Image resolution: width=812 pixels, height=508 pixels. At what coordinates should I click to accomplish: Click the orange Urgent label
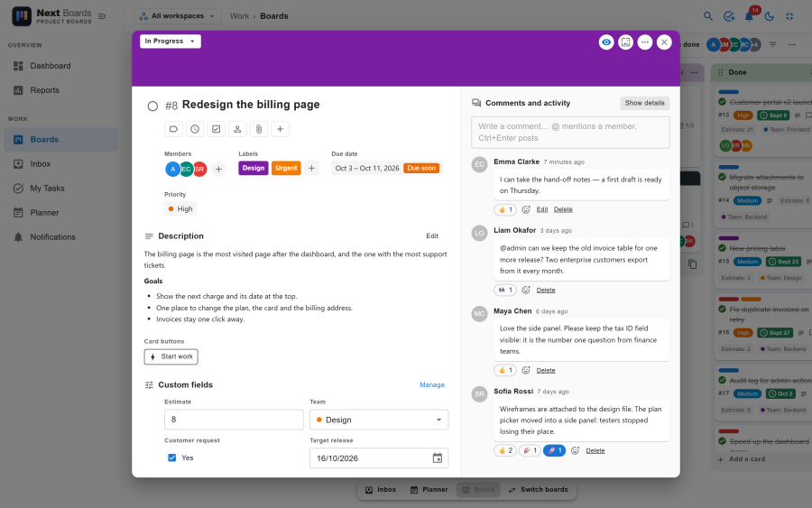pyautogui.click(x=286, y=169)
